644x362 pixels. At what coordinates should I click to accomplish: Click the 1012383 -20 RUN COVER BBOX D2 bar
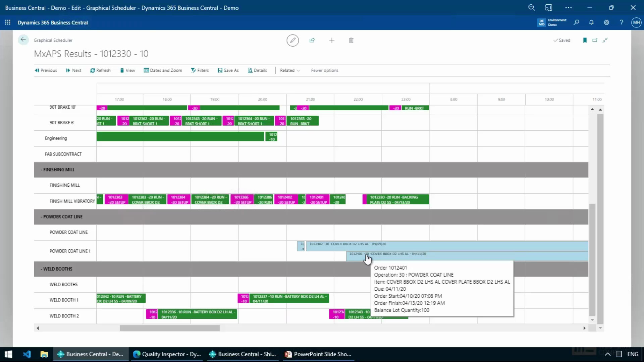coord(148,199)
